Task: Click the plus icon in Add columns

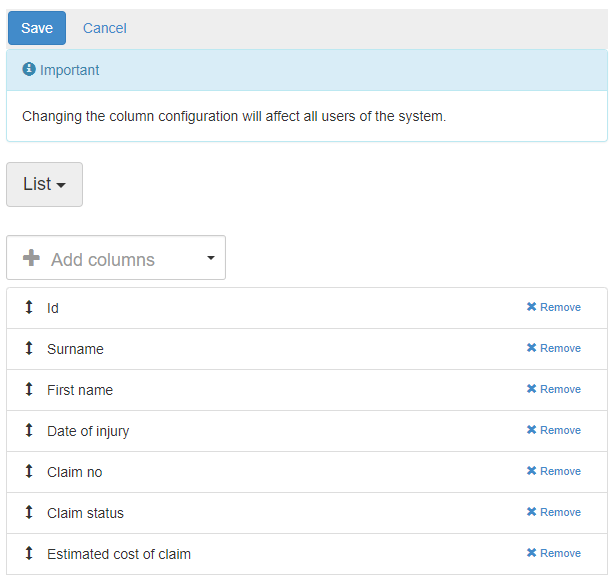Action: pyautogui.click(x=31, y=259)
